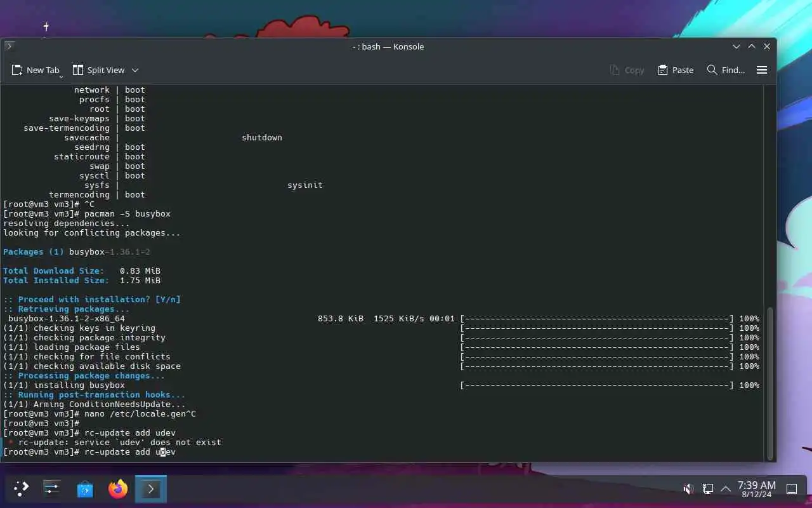
Task: Click the 'termencoding | boot' row
Action: coord(97,194)
